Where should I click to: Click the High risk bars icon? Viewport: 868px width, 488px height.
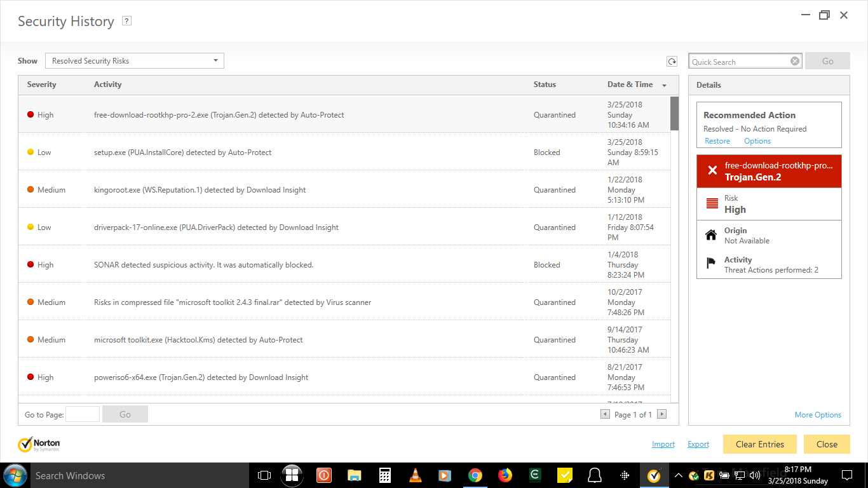[712, 204]
